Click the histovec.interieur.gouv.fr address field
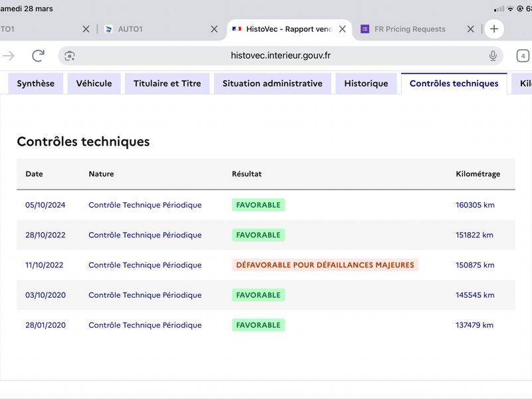This screenshot has height=399, width=532. point(279,56)
